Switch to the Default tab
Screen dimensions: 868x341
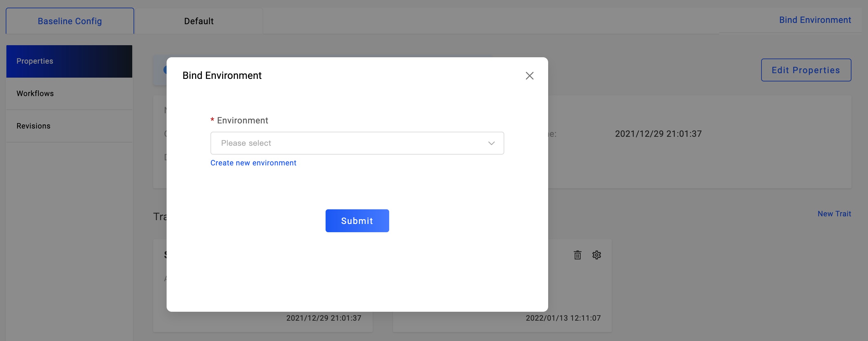[x=199, y=21]
